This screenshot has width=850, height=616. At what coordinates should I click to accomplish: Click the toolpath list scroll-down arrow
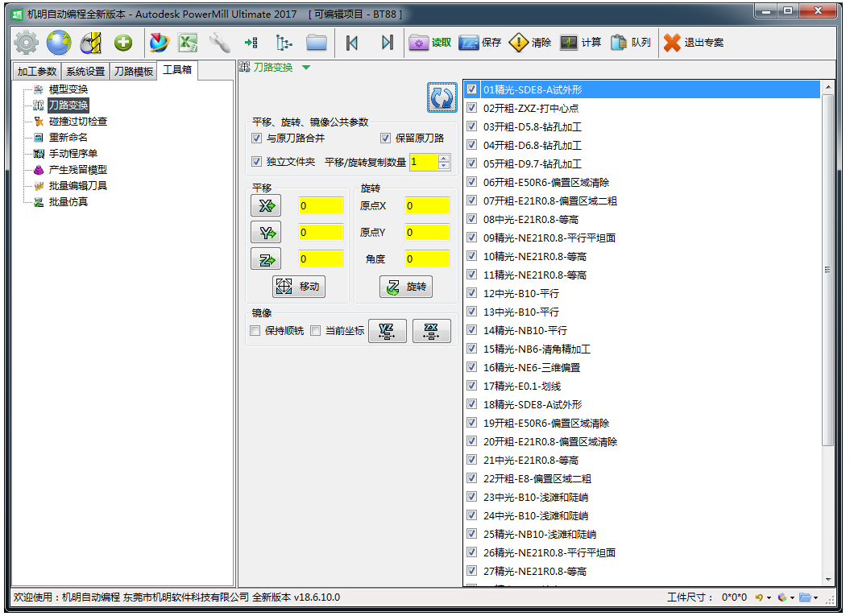point(827,580)
